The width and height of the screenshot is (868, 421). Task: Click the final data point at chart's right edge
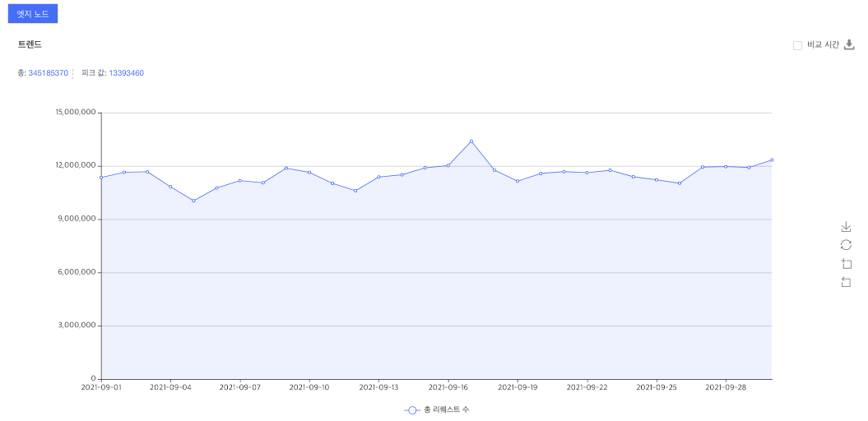point(772,160)
